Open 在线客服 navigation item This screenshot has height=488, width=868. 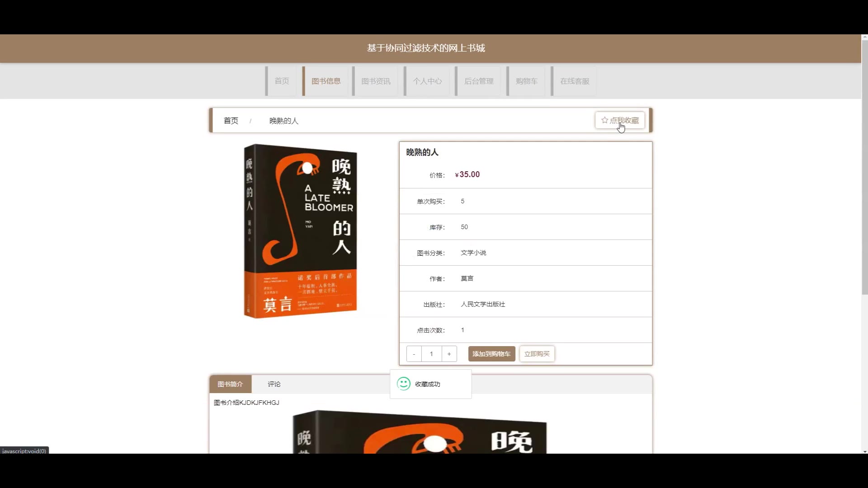pyautogui.click(x=575, y=81)
